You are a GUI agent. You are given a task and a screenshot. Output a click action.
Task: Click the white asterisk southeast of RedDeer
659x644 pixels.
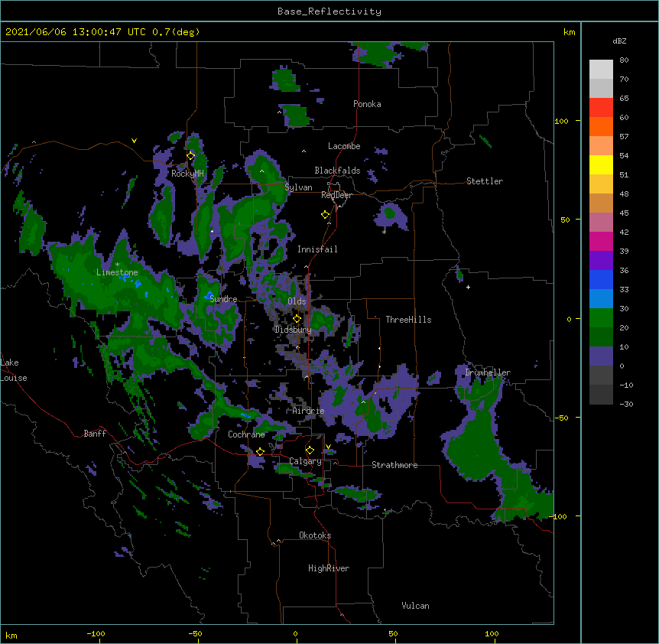384,232
